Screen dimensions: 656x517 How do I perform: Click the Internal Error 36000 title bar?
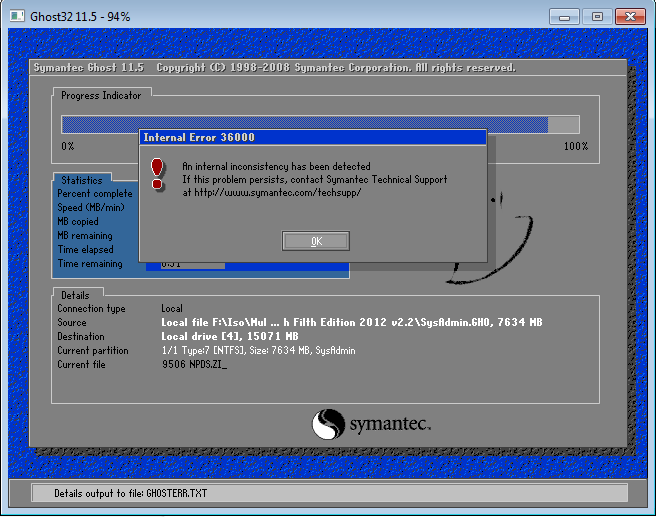tap(313, 137)
